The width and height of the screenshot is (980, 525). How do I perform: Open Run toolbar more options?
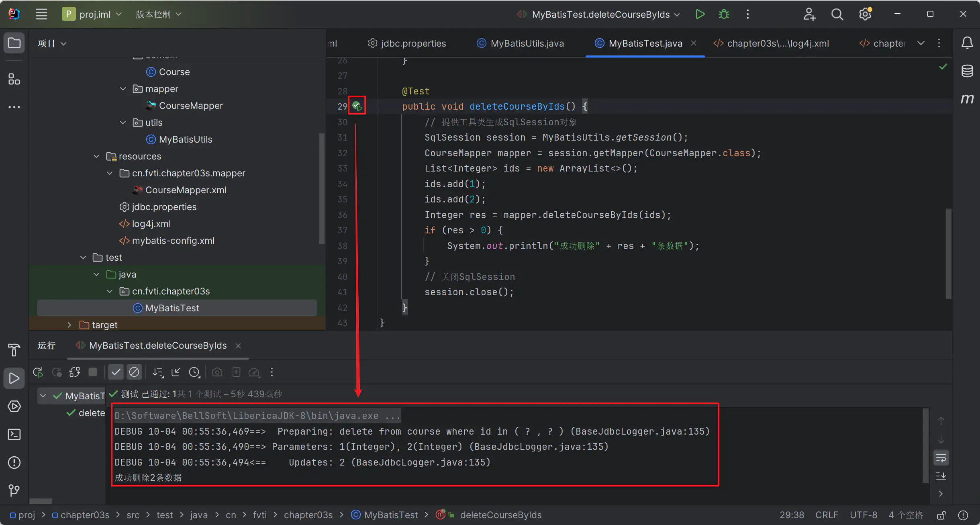click(x=272, y=372)
